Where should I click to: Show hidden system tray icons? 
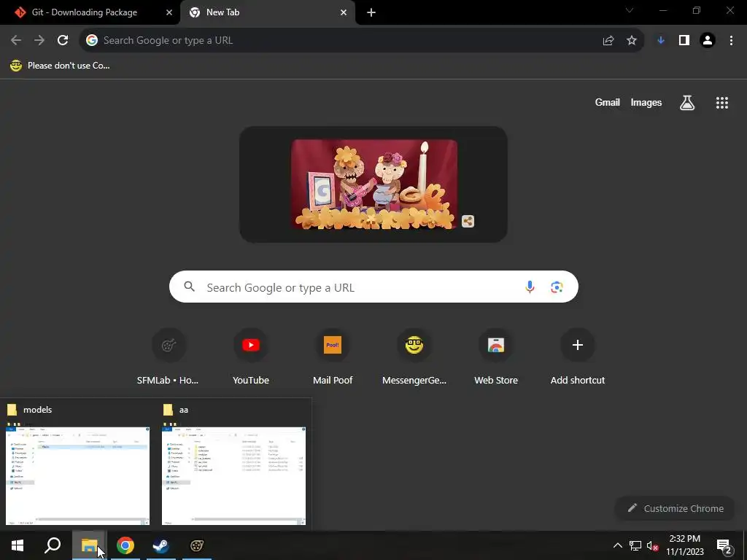(617, 545)
